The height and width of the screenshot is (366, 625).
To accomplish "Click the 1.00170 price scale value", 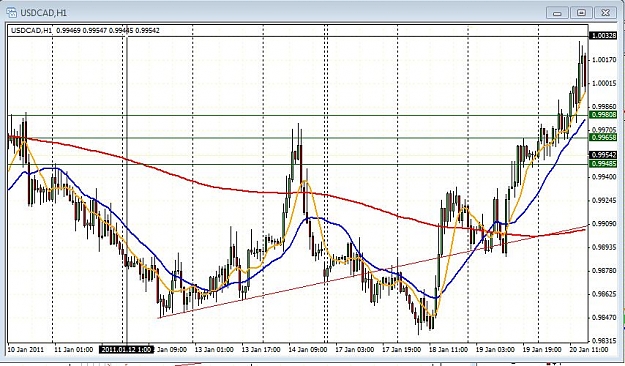I will click(x=604, y=60).
